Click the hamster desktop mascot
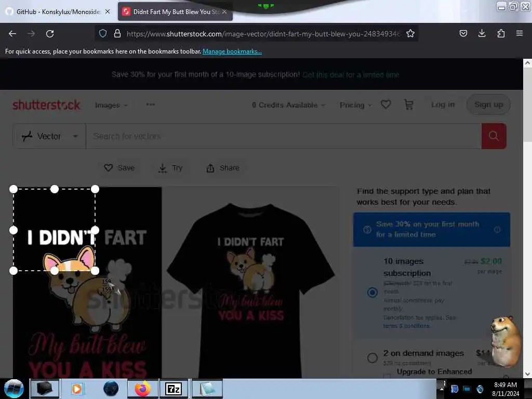This screenshot has width=532, height=399. pyautogui.click(x=506, y=342)
